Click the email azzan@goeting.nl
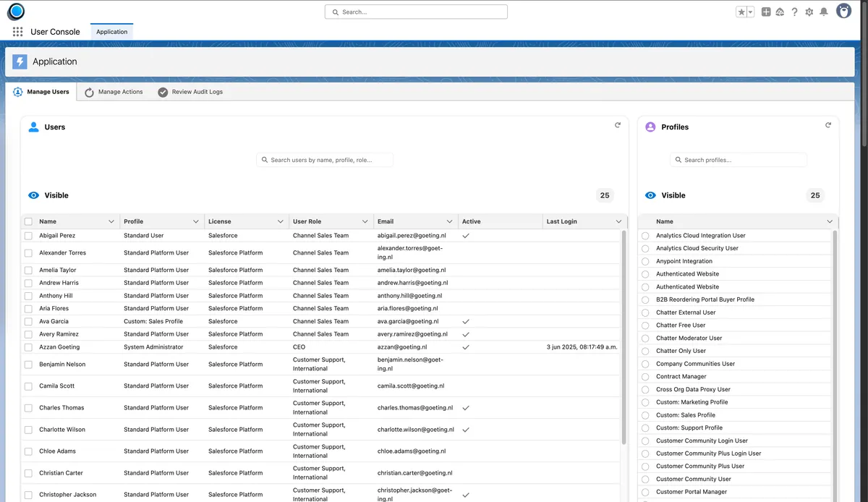Image resolution: width=868 pixels, height=502 pixels. (x=402, y=347)
